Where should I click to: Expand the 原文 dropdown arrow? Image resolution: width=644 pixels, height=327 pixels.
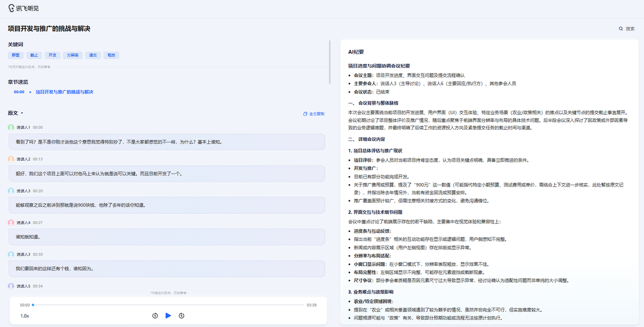point(22,113)
